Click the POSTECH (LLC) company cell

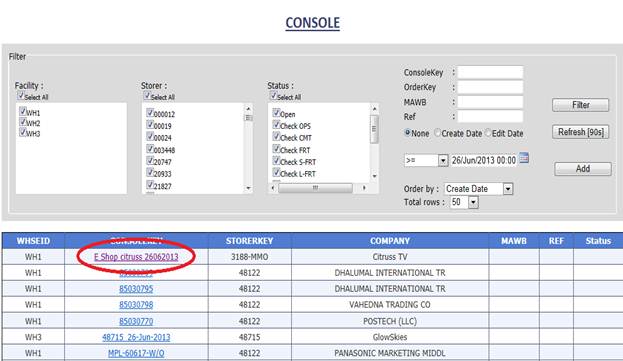pos(390,321)
